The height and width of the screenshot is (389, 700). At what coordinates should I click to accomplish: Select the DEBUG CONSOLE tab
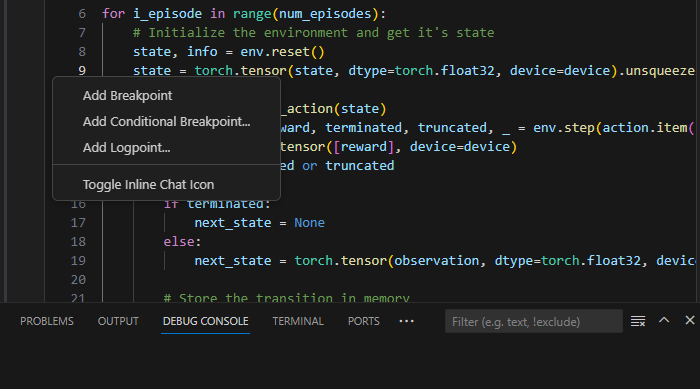tap(205, 321)
